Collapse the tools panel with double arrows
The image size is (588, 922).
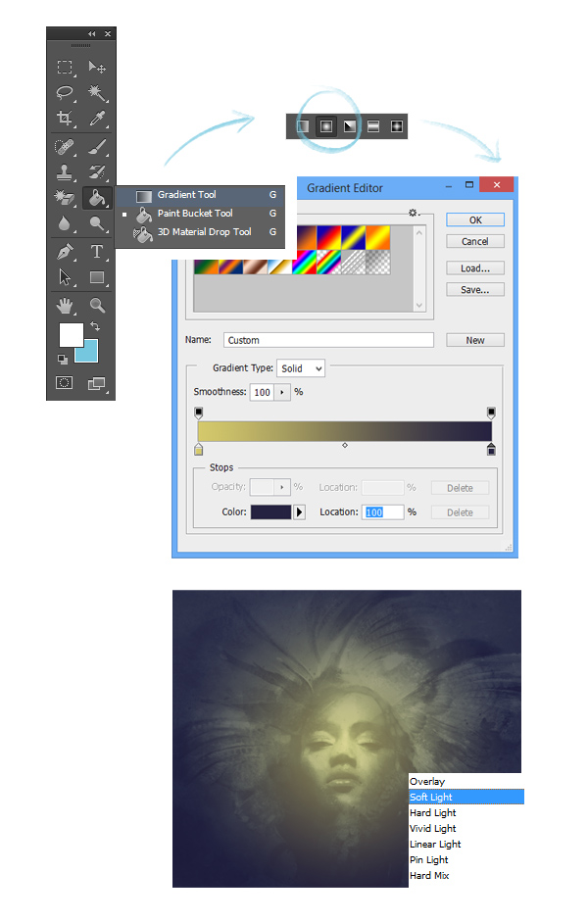click(x=92, y=34)
